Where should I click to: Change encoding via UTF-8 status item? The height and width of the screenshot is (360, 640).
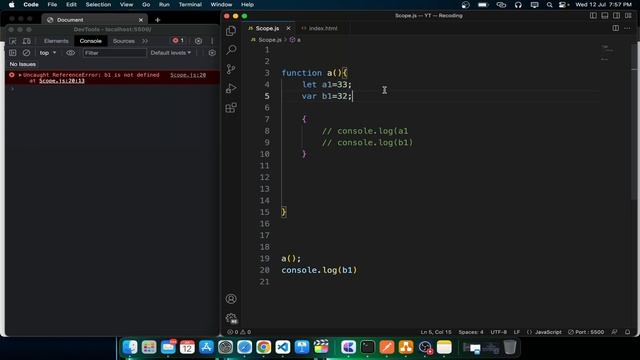(x=498, y=332)
